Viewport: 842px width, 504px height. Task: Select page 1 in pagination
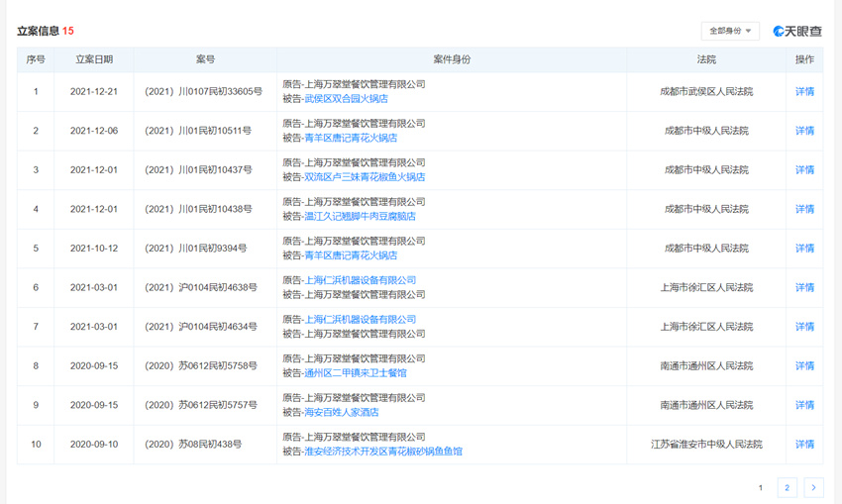761,487
